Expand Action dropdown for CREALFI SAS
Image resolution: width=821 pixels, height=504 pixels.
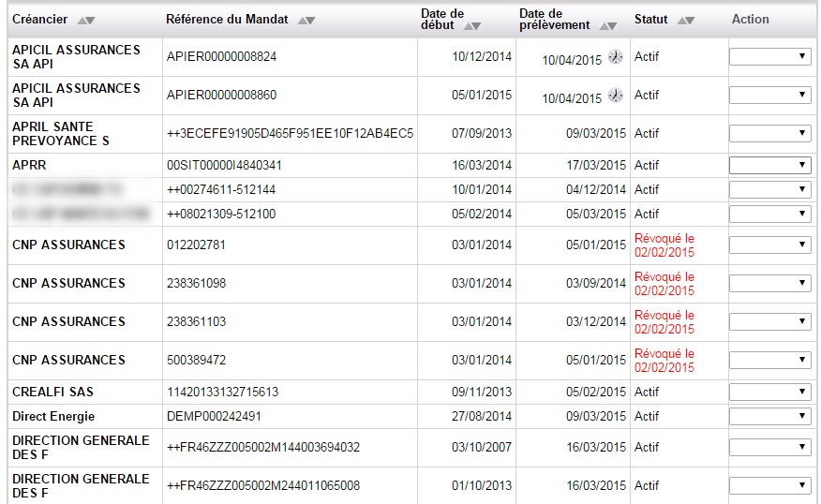[x=769, y=393]
